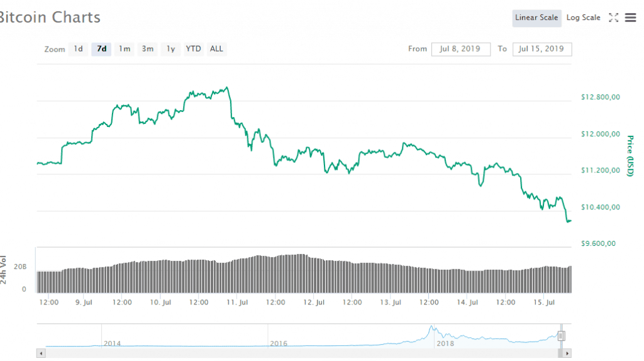The width and height of the screenshot is (644, 361).
Task: Open the chart hamburger menu icon
Action: point(630,18)
